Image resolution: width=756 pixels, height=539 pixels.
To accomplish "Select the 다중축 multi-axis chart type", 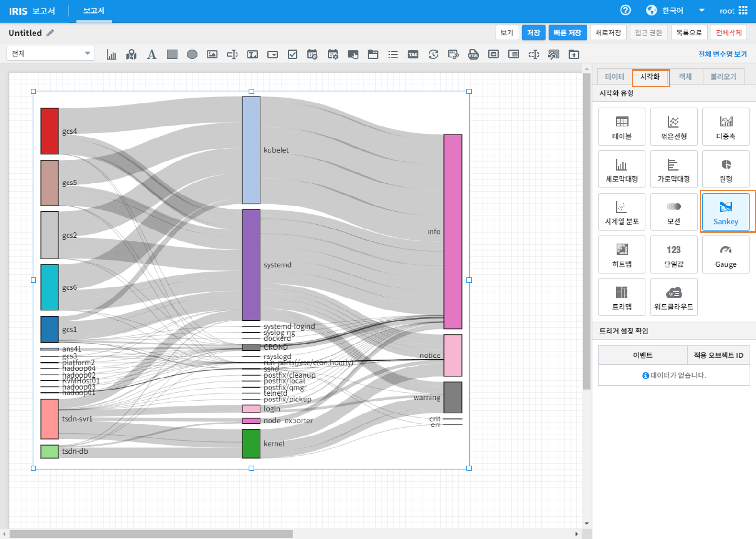I will [x=726, y=126].
